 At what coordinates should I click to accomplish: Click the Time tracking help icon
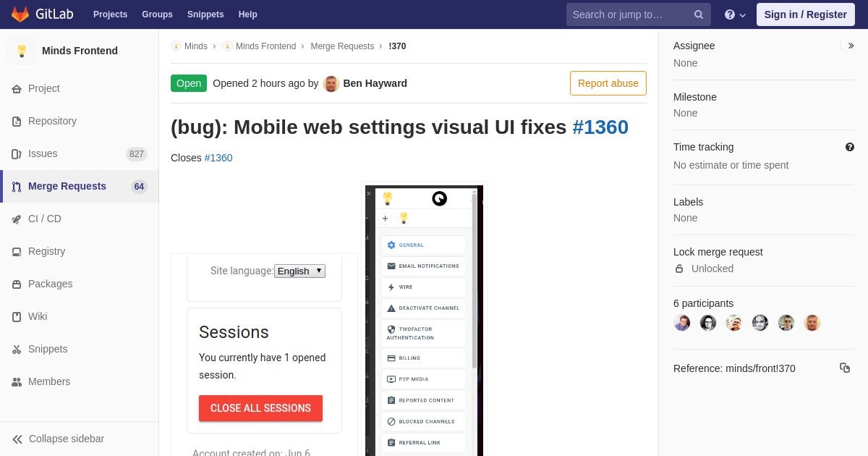pos(850,147)
